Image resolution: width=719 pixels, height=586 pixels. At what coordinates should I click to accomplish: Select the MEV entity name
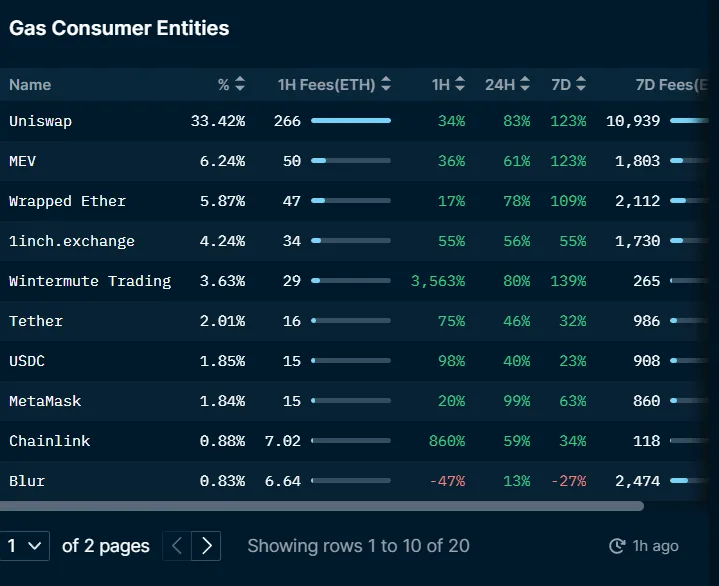point(22,161)
